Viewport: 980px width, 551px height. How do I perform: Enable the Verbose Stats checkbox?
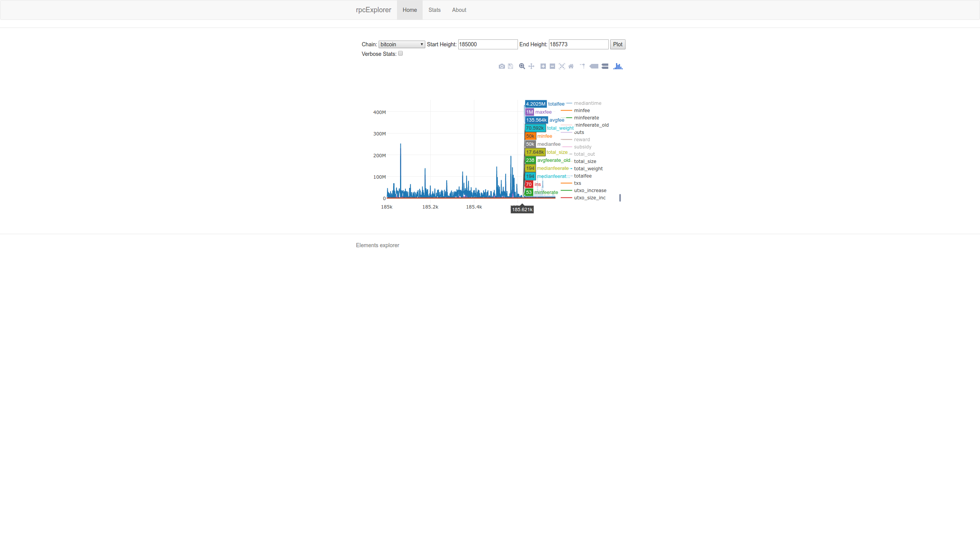(400, 54)
